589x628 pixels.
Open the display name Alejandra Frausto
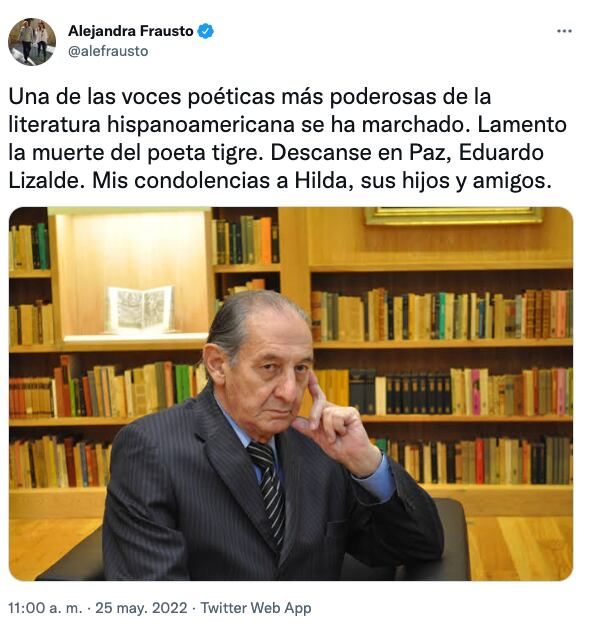131,31
